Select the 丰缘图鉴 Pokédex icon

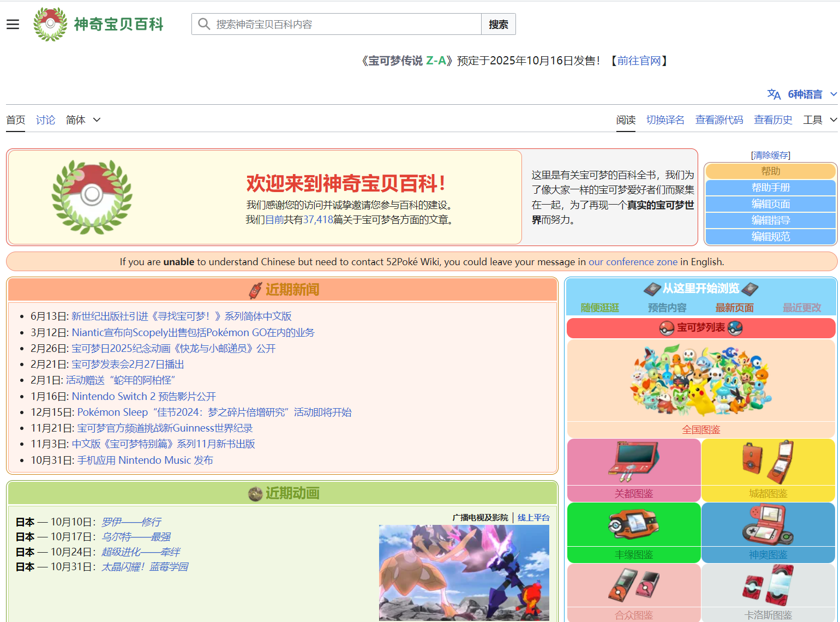click(633, 524)
